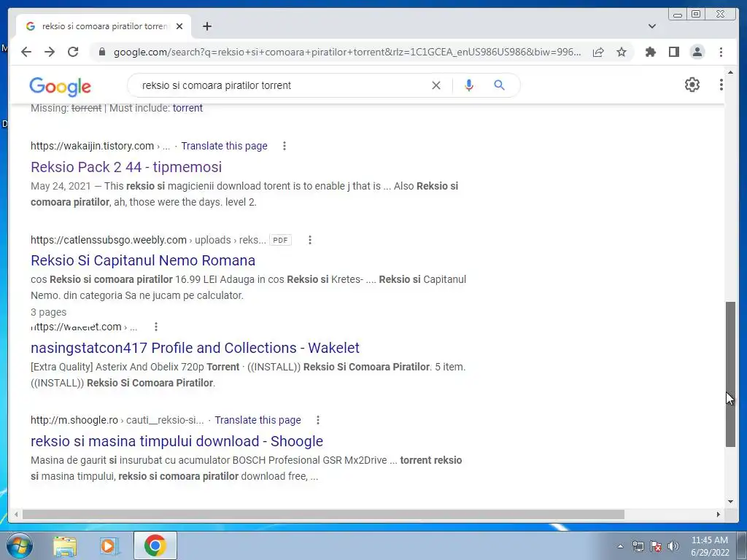The width and height of the screenshot is (747, 560).
Task: Select the reksio si comoara tab
Action: coord(104,26)
